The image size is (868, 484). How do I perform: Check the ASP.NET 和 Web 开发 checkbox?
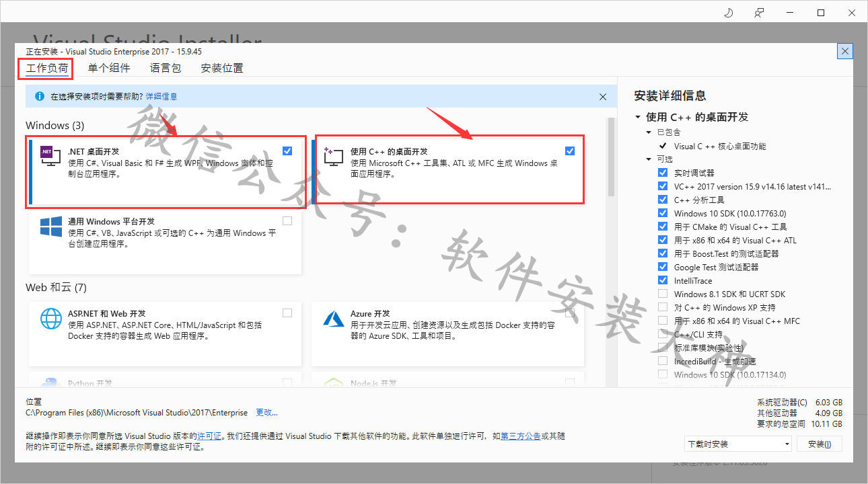click(287, 313)
